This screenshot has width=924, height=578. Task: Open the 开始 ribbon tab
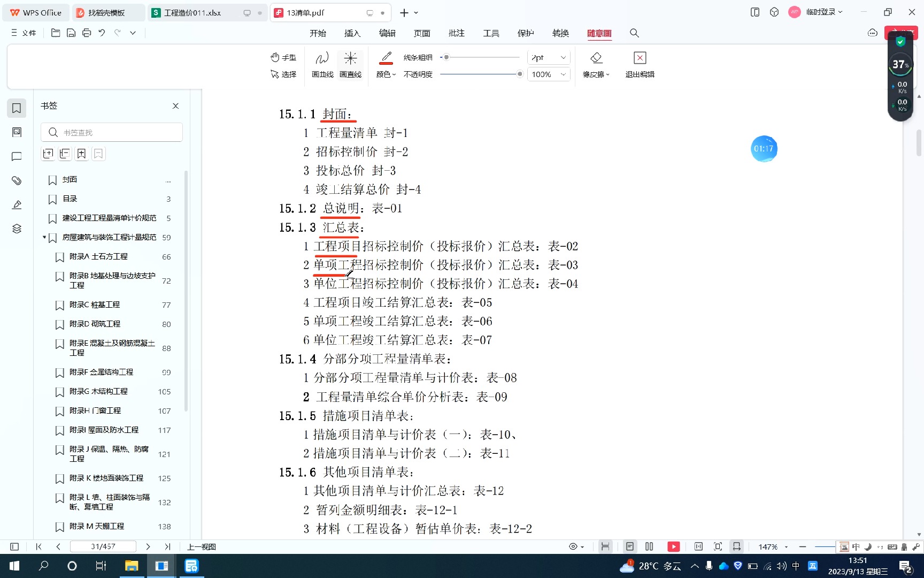[x=318, y=33]
